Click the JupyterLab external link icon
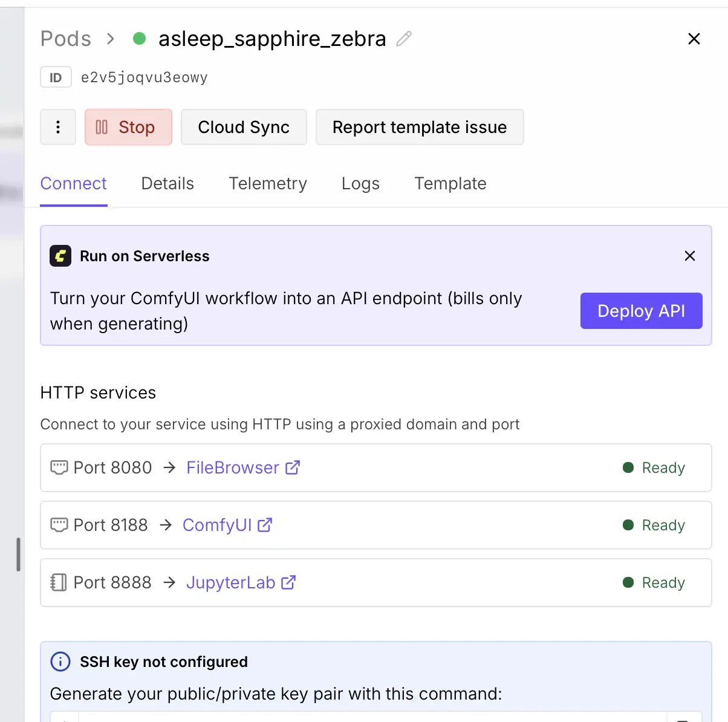 point(288,582)
